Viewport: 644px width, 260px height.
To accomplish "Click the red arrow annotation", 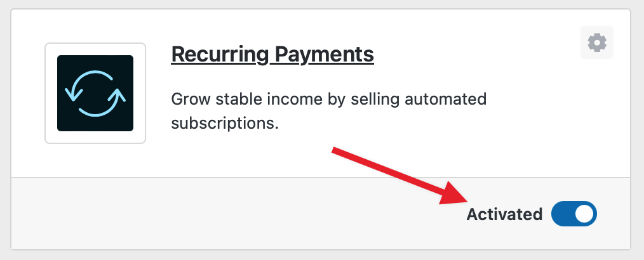I will (387, 173).
